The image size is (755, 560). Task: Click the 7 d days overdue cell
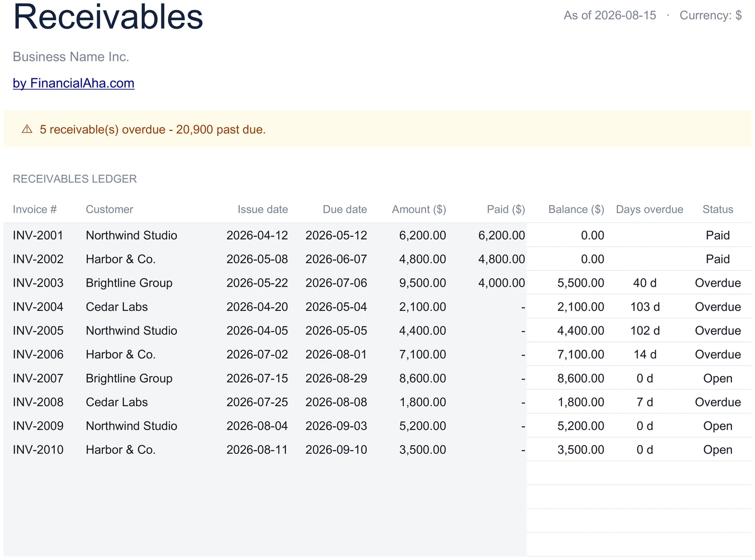coord(645,402)
